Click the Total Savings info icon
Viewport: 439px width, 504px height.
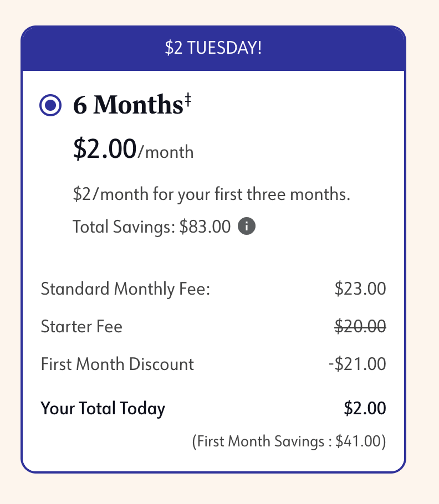coord(247,227)
